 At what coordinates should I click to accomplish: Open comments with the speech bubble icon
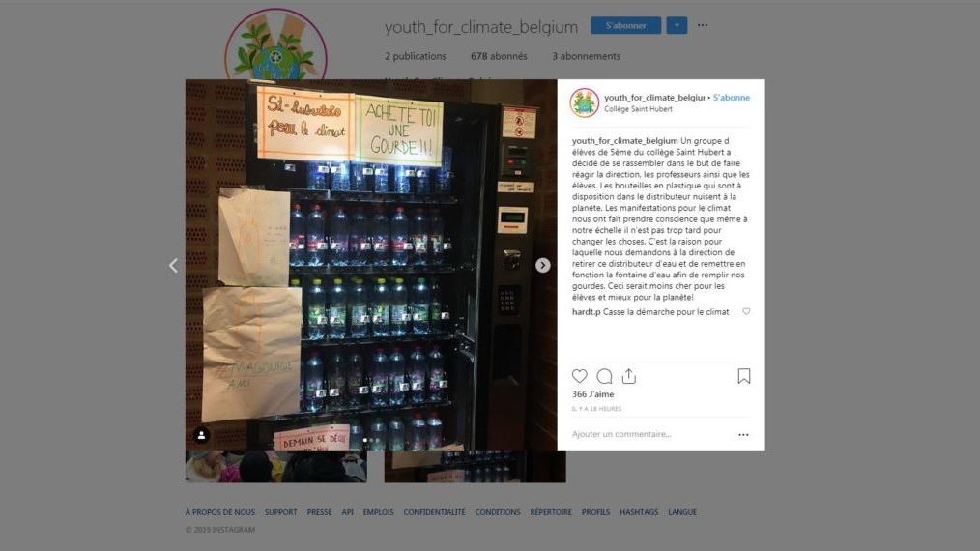(x=604, y=376)
